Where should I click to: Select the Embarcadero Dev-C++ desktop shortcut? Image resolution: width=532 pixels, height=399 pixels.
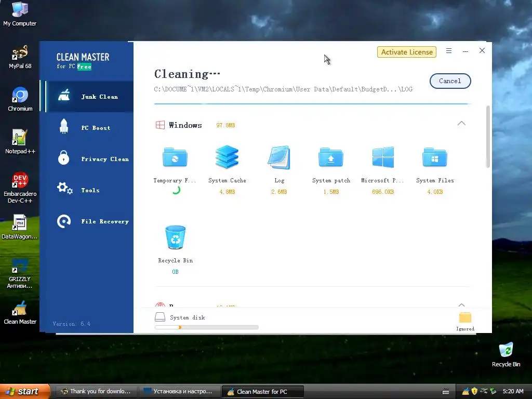[20, 188]
